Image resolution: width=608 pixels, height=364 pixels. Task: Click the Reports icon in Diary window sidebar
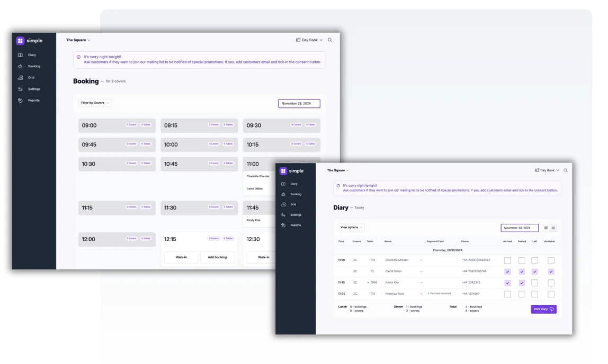(283, 225)
